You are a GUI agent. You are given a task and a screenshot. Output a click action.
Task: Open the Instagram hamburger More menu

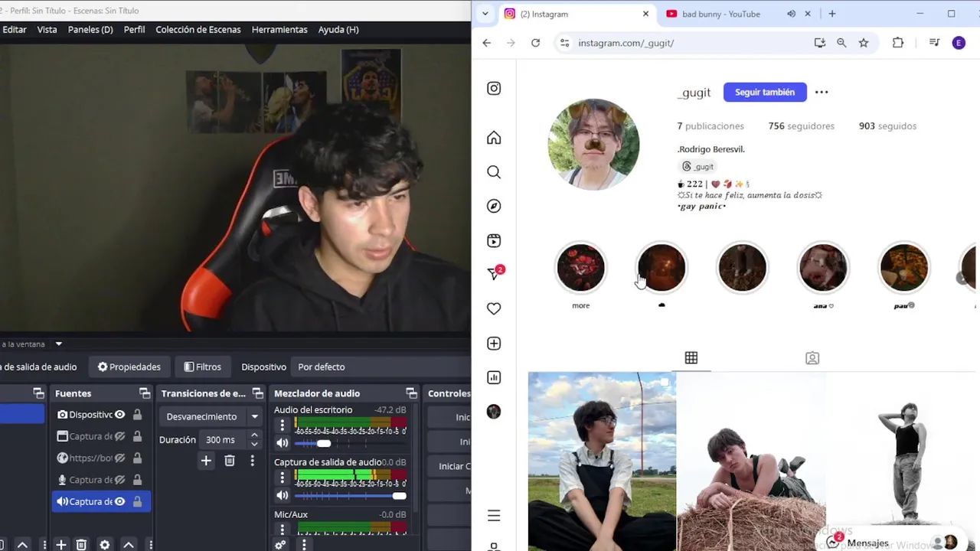[494, 516]
